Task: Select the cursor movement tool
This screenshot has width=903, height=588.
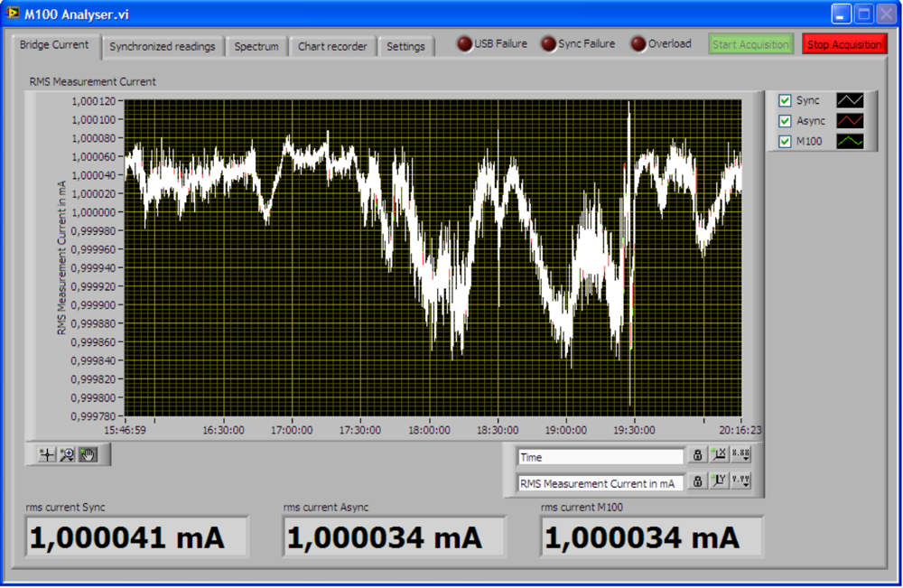Action: click(47, 454)
